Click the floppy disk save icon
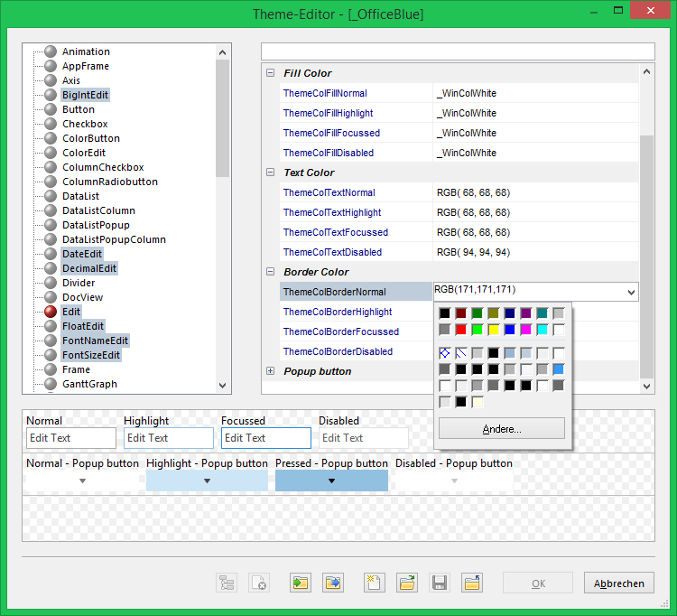Viewport: 677px width, 616px height. point(440,583)
